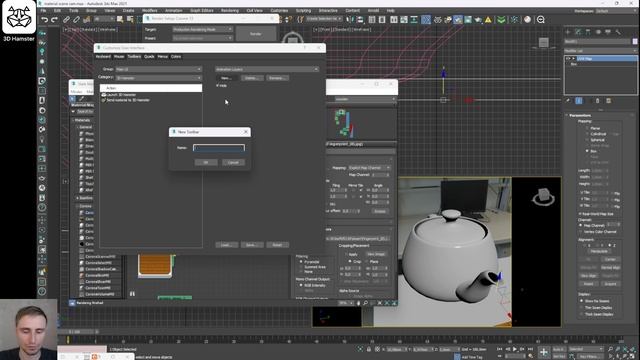Select the Link tool chain icon
640x360 pixels.
click(x=66, y=19)
